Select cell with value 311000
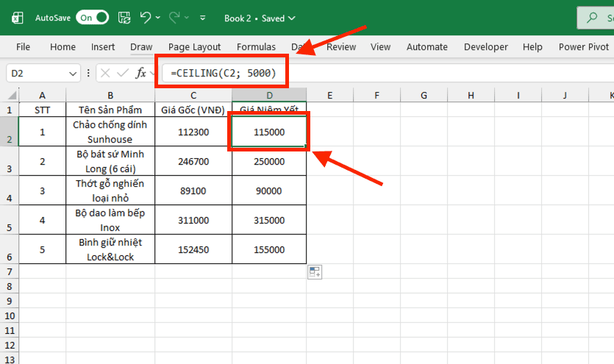This screenshot has height=364, width=614. 193,220
